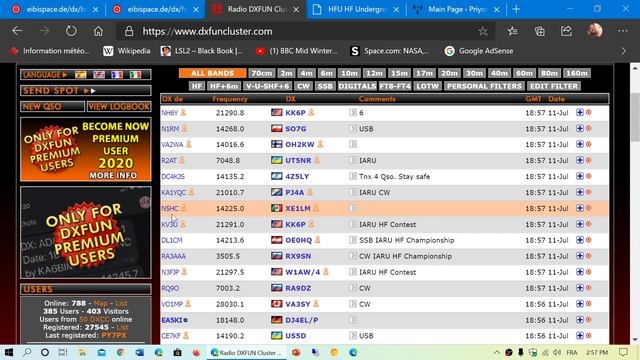Image resolution: width=640 pixels, height=360 pixels.
Task: Click premium user 2020 MORE INFO banner
Action: point(86,149)
